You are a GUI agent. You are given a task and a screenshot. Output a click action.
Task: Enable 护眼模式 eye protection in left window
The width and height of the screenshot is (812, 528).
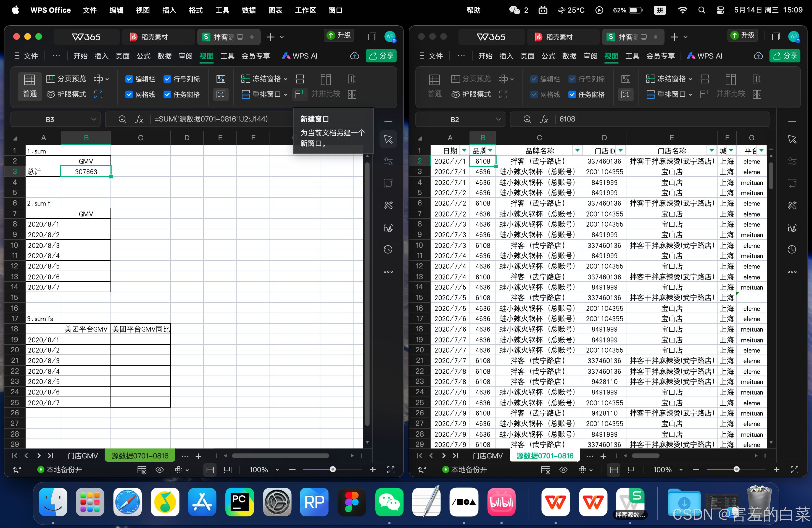66,94
